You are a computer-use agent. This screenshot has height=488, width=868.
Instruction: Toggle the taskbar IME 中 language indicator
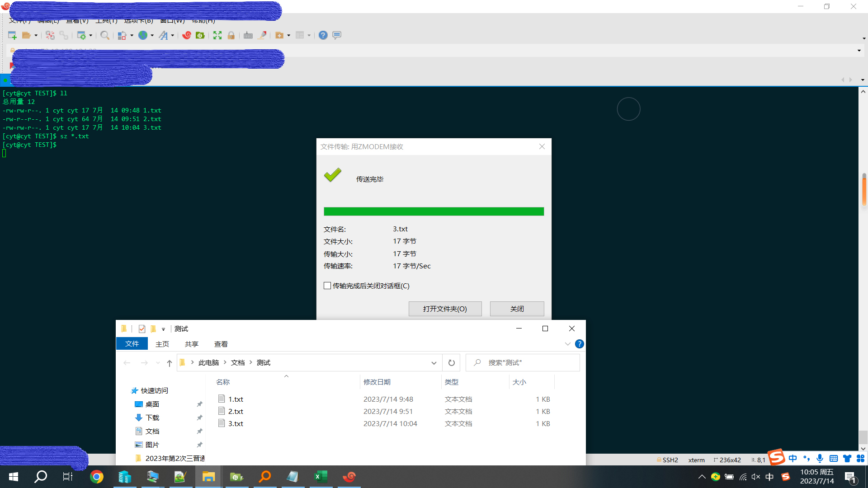[769, 477]
